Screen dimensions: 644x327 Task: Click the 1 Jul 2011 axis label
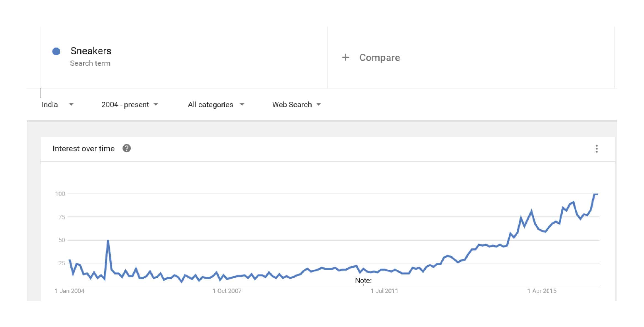(384, 291)
